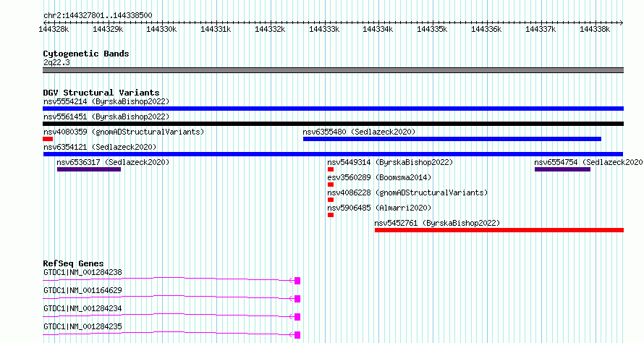This screenshot has width=644, height=343.
Task: Click the RefSeq Genes track title
Action: (x=73, y=263)
